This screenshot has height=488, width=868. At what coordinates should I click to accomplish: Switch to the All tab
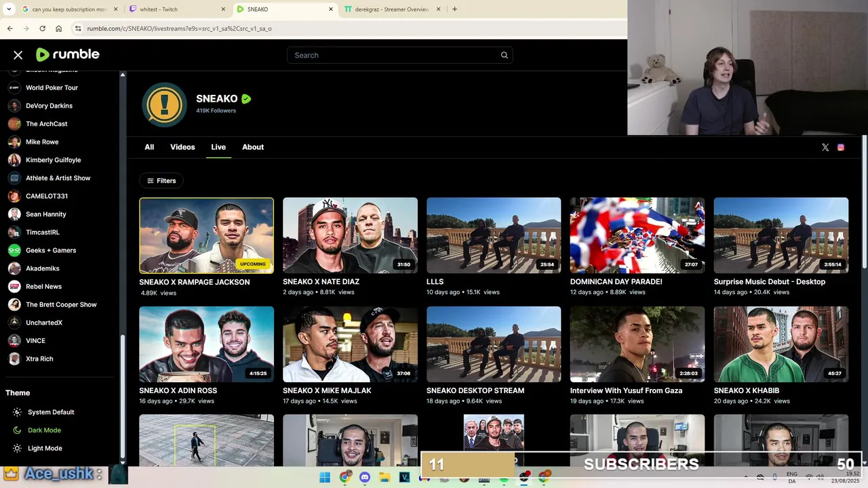[x=149, y=147]
